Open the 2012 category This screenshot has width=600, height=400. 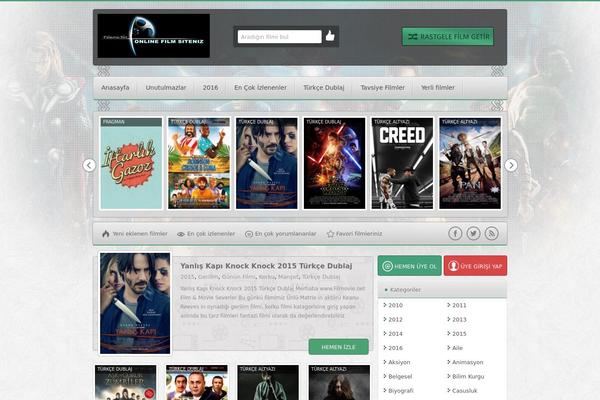[393, 319]
